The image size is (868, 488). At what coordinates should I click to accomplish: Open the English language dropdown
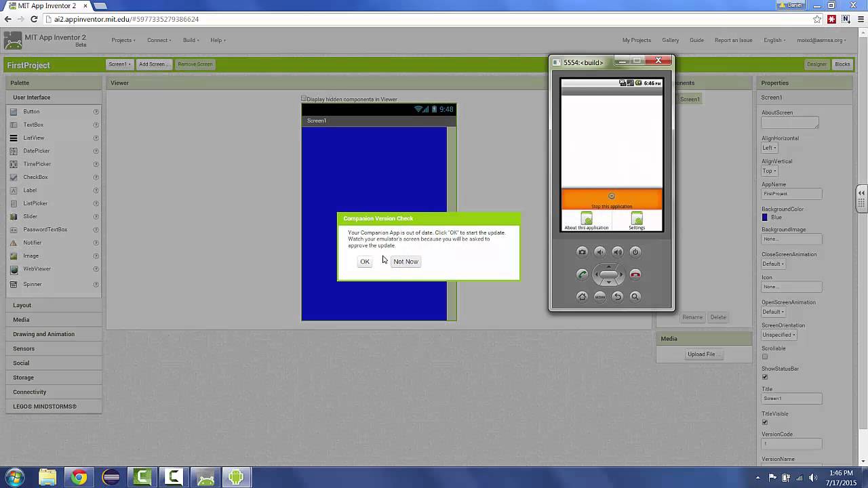(x=775, y=40)
